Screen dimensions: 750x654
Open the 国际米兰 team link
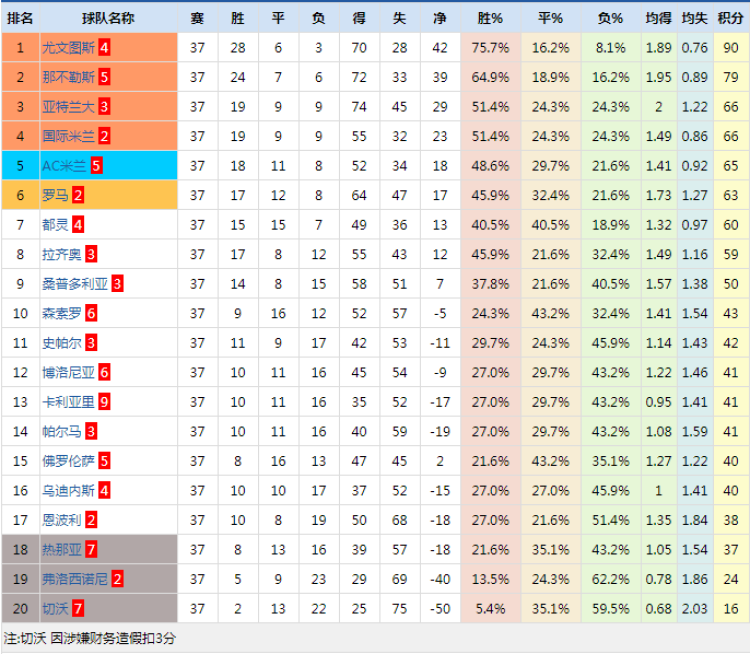pos(69,136)
